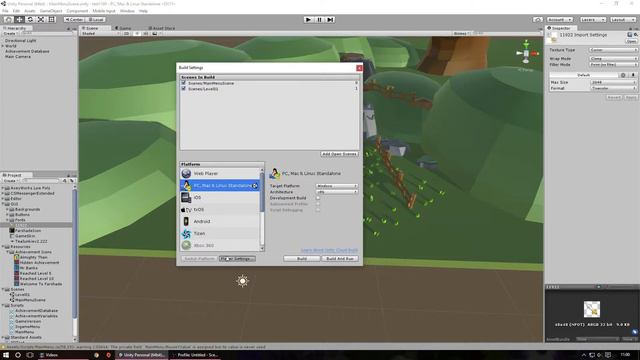Toggle scene lighting sun icon
The width and height of the screenshot is (640, 360).
(x=137, y=33)
